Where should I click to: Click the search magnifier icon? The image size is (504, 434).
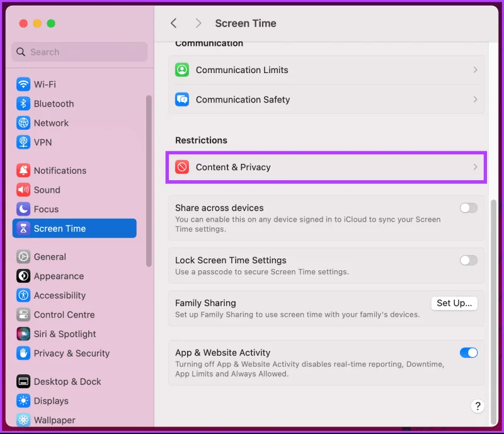pos(21,52)
